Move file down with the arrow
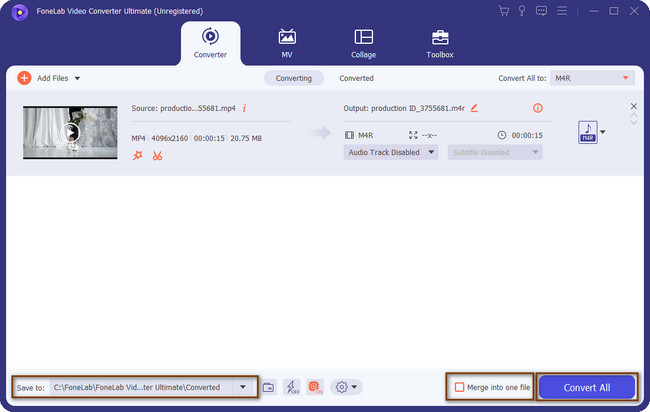This screenshot has width=650, height=412. (x=633, y=122)
